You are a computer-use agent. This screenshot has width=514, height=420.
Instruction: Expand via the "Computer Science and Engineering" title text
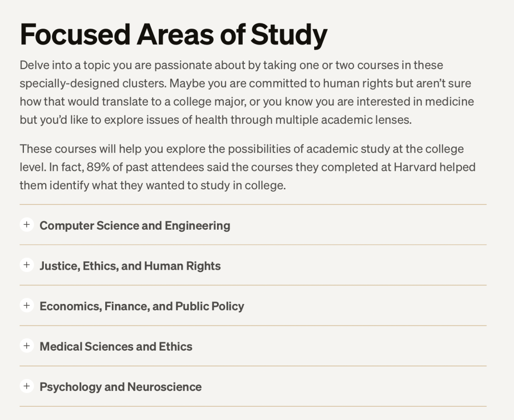135,225
